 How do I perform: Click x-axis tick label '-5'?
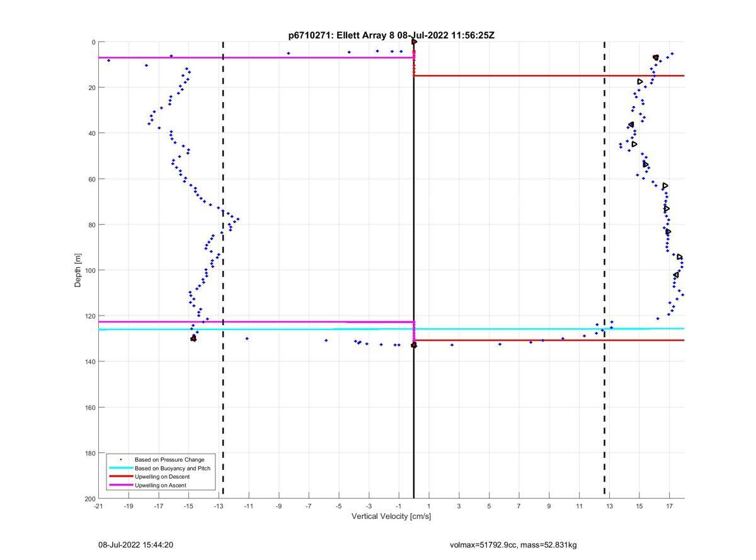339,506
